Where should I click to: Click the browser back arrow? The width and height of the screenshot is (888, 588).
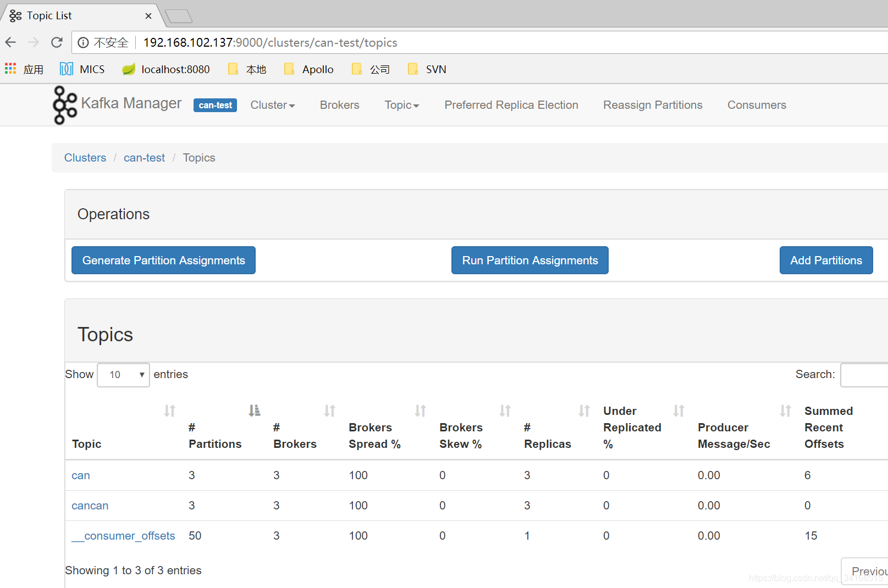click(10, 42)
